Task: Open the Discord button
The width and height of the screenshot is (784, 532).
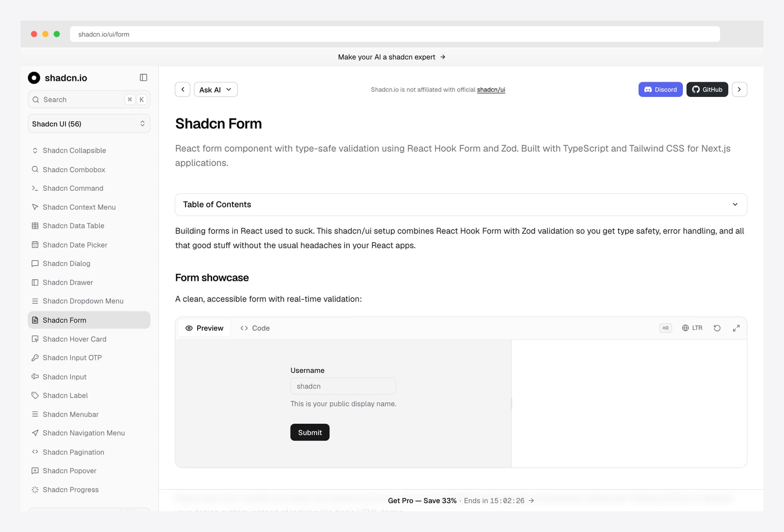Action: tap(660, 90)
